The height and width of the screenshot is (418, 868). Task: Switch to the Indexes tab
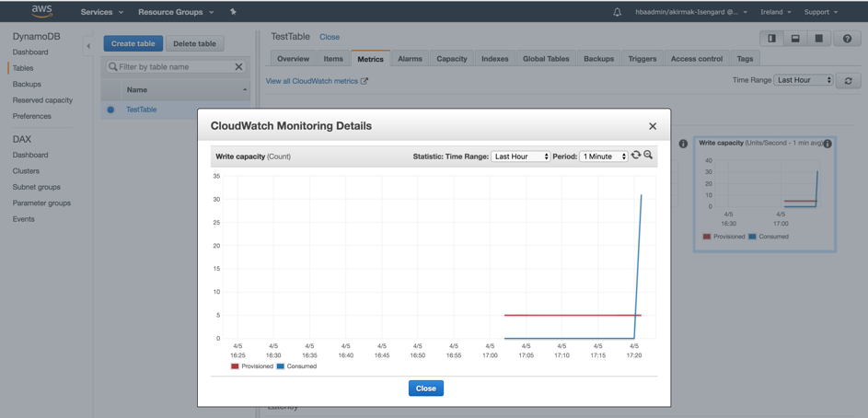495,59
